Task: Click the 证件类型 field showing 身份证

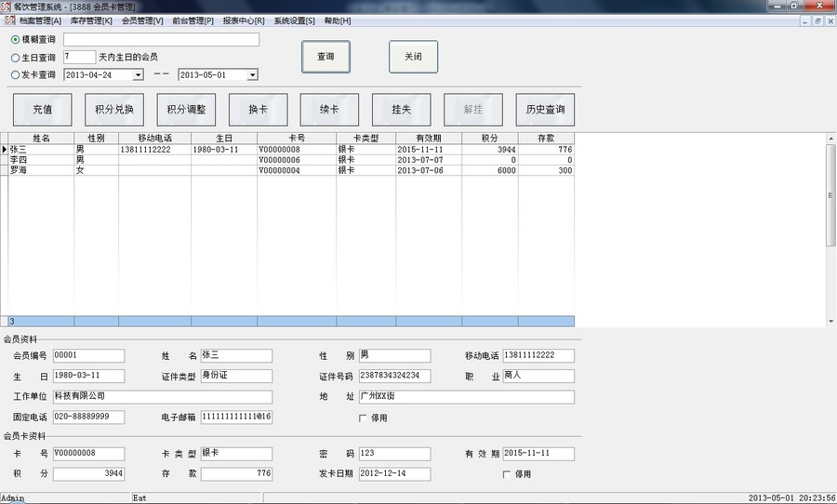Action: point(236,376)
